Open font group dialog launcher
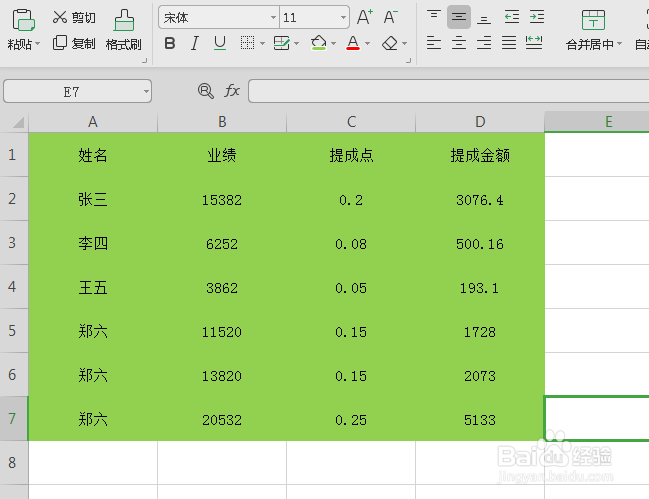Image resolution: width=649 pixels, height=499 pixels. coord(409,61)
